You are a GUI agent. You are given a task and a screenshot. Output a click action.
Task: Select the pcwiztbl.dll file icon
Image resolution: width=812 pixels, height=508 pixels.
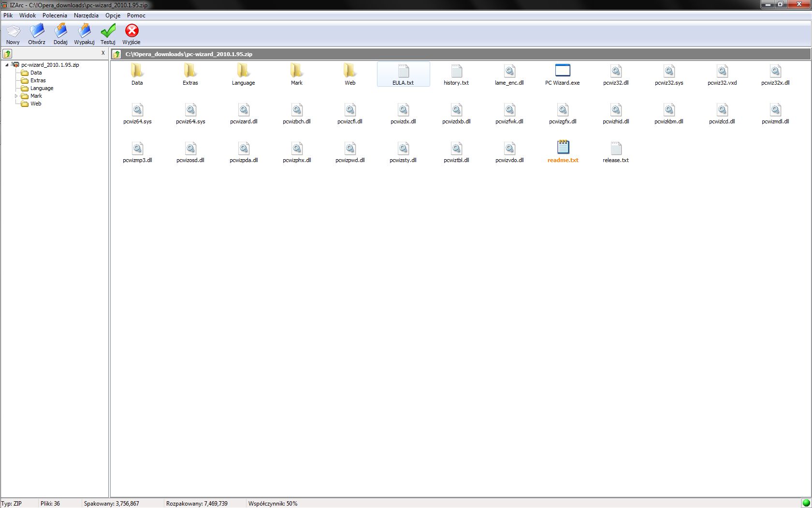[456, 148]
